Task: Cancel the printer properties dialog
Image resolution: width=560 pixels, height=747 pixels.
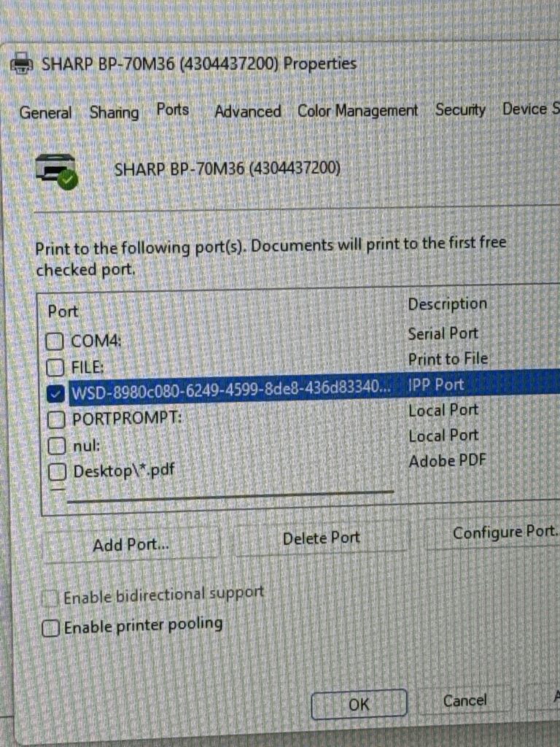Action: (464, 701)
